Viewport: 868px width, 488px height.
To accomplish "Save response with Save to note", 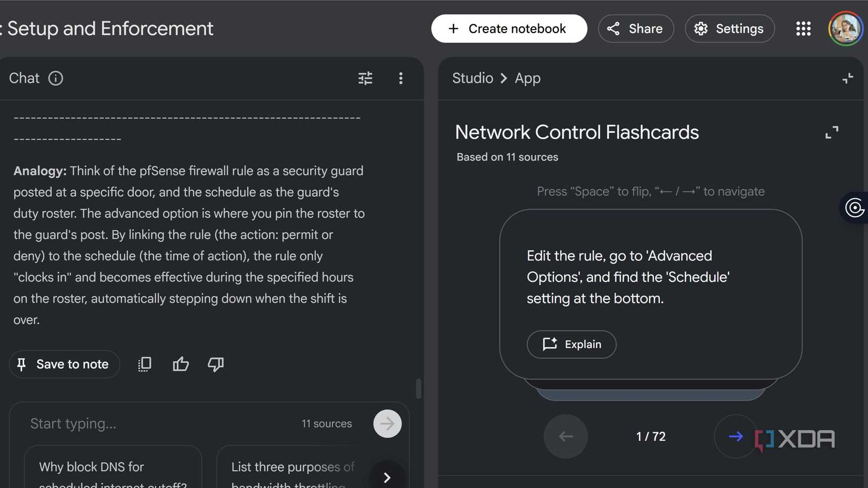I will pos(64,364).
